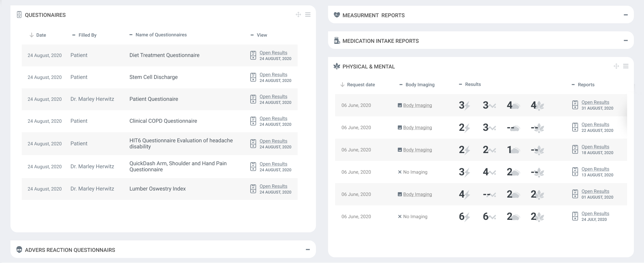The width and height of the screenshot is (644, 263).
Task: Open Results dated 01 August, 2020
Action: pyautogui.click(x=595, y=191)
